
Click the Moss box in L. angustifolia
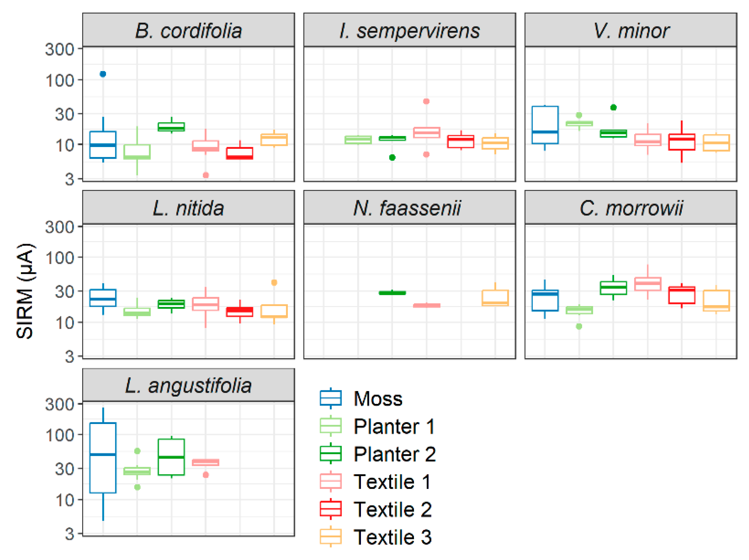103,458
